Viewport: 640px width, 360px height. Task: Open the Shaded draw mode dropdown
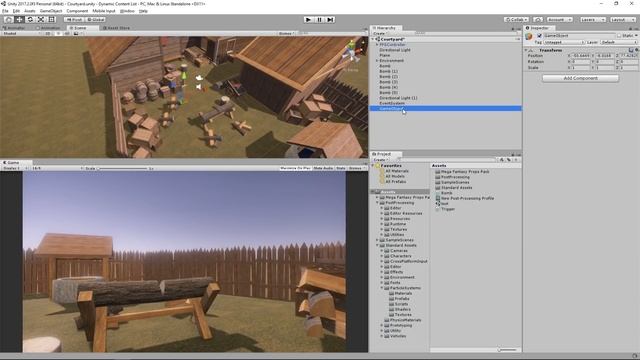21,33
